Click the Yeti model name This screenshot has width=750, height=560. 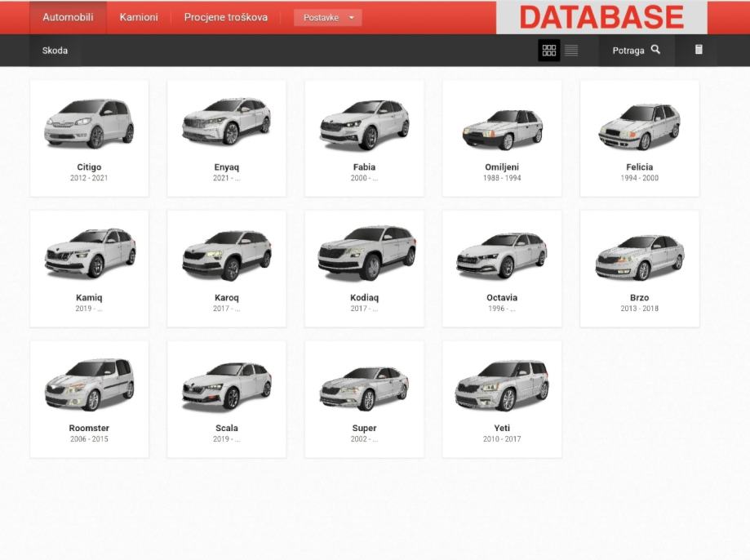[x=502, y=428]
